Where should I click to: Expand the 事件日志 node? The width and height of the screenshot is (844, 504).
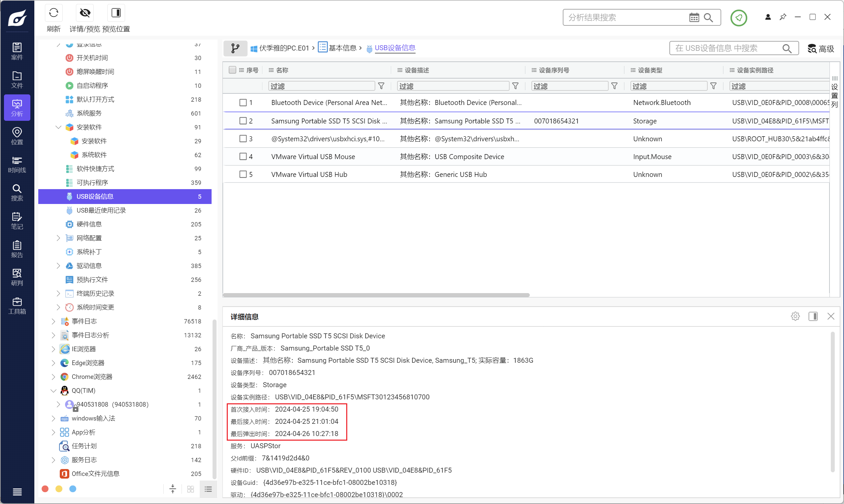(x=53, y=321)
